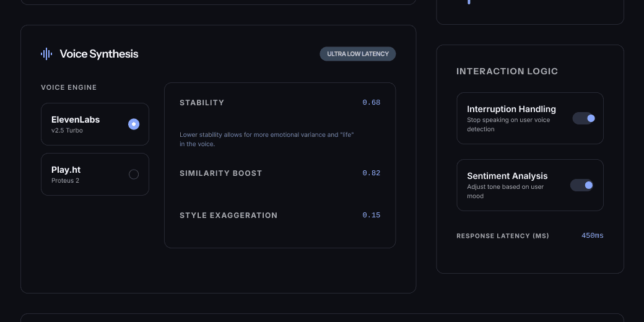
Task: Click the 450ms response latency value
Action: tap(592, 236)
